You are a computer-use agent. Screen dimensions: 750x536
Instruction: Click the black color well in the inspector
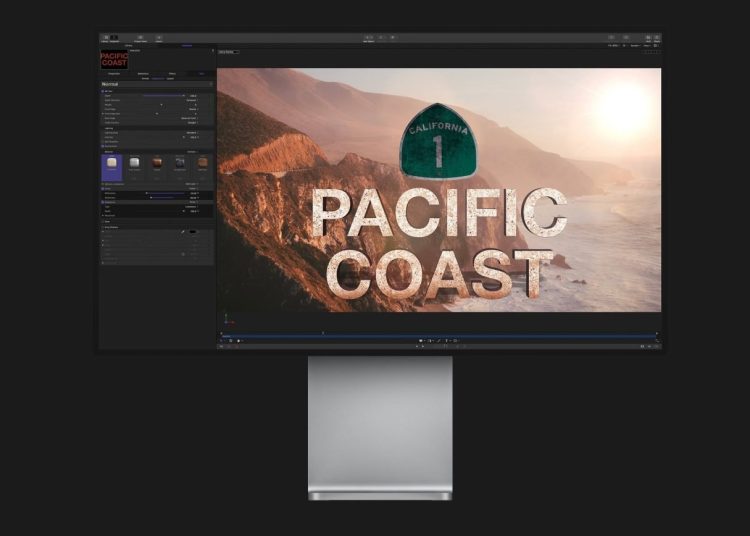(x=193, y=231)
